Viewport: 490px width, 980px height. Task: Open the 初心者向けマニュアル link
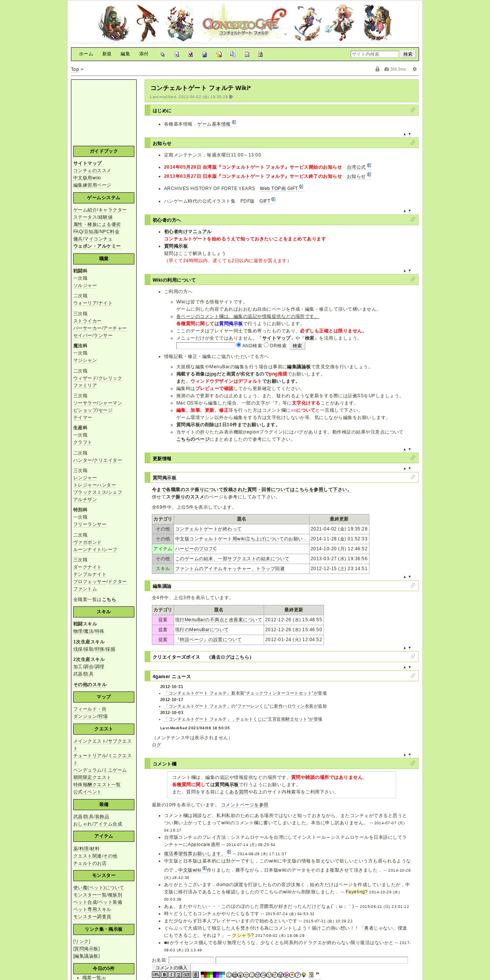[x=188, y=232]
